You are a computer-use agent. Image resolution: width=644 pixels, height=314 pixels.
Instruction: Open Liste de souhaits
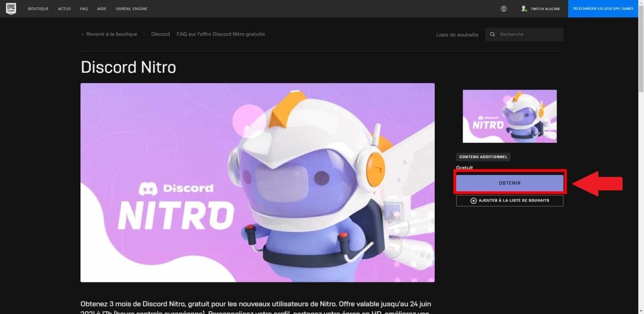click(x=456, y=34)
